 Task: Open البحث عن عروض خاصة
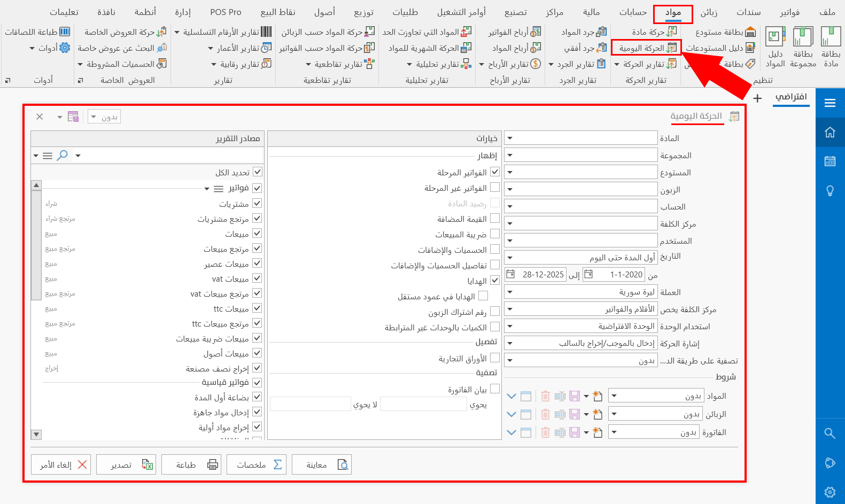pyautogui.click(x=122, y=48)
